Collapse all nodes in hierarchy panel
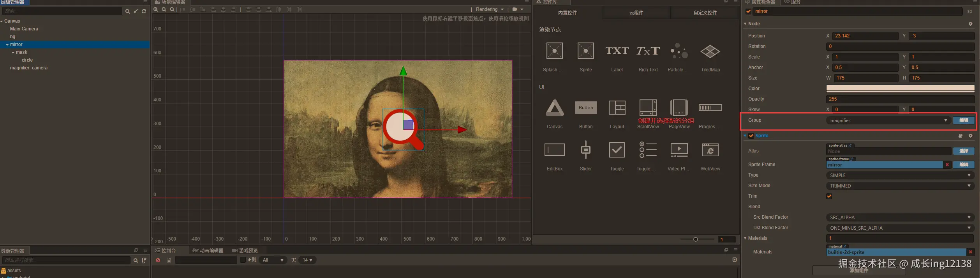Image resolution: width=980 pixels, height=278 pixels. click(136, 11)
